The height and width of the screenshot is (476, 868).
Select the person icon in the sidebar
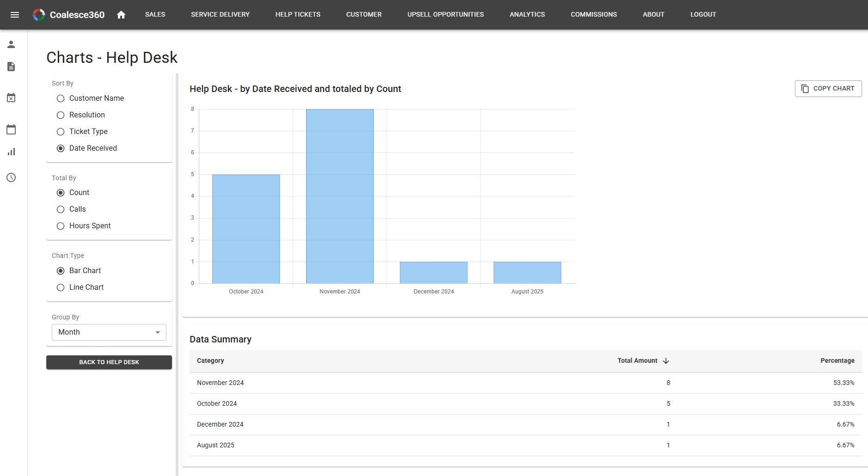click(11, 44)
